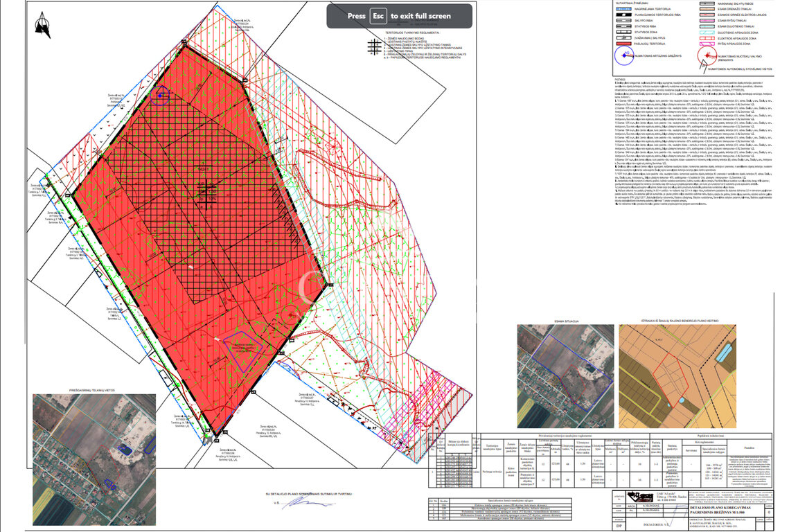Click the 'Paslaugų teritorija' cell in regulation table
The image size is (798, 532).
tap(492, 472)
